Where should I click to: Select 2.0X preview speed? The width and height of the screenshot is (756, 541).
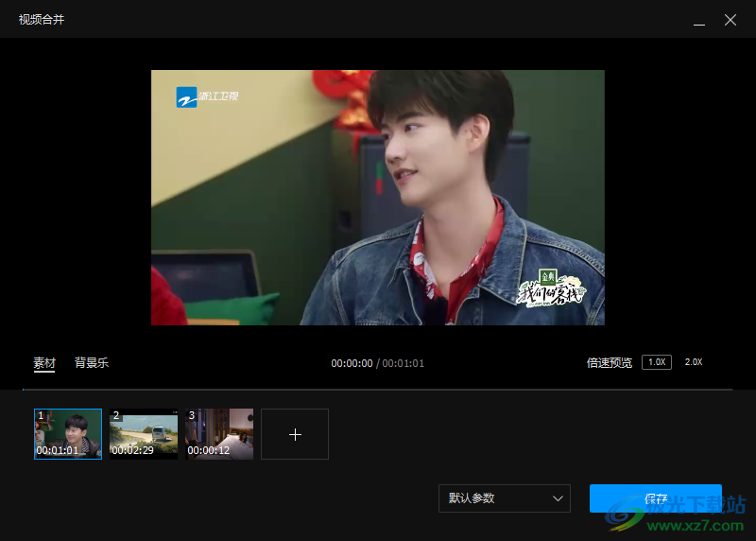pyautogui.click(x=694, y=362)
